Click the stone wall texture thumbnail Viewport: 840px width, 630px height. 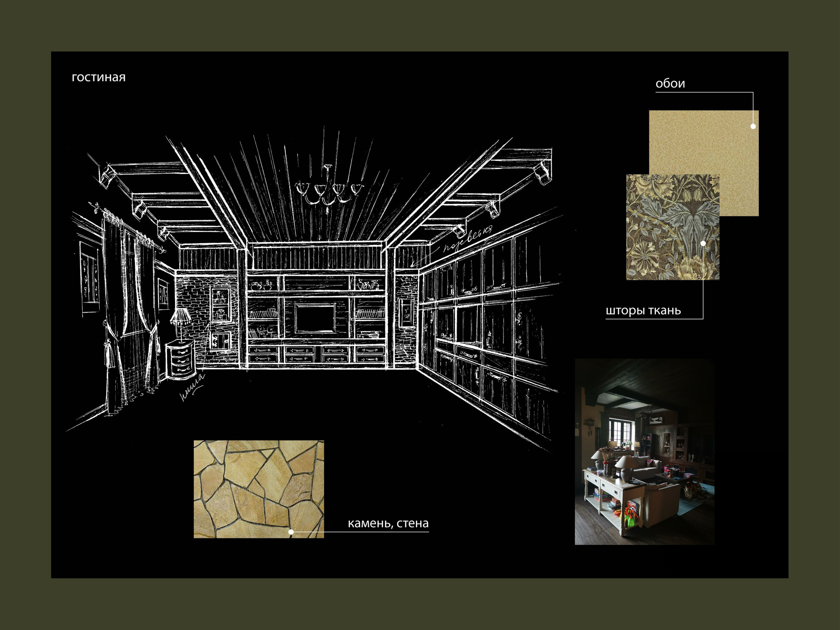point(259,489)
